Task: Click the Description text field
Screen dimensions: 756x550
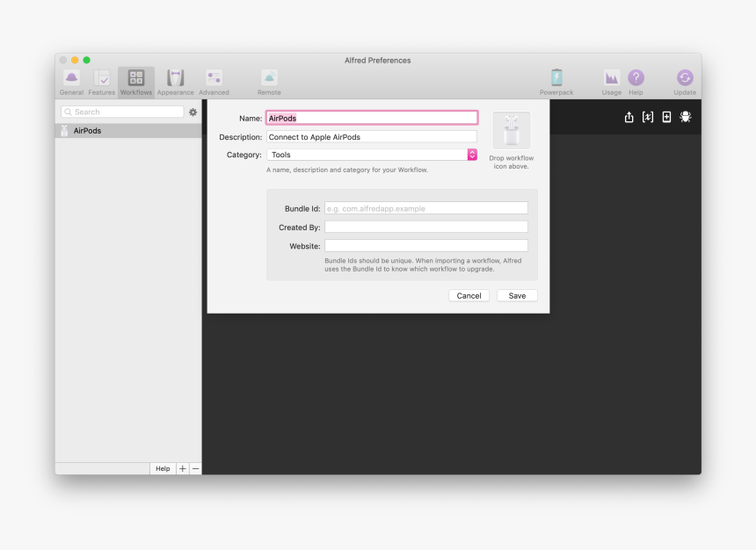Action: click(x=372, y=137)
